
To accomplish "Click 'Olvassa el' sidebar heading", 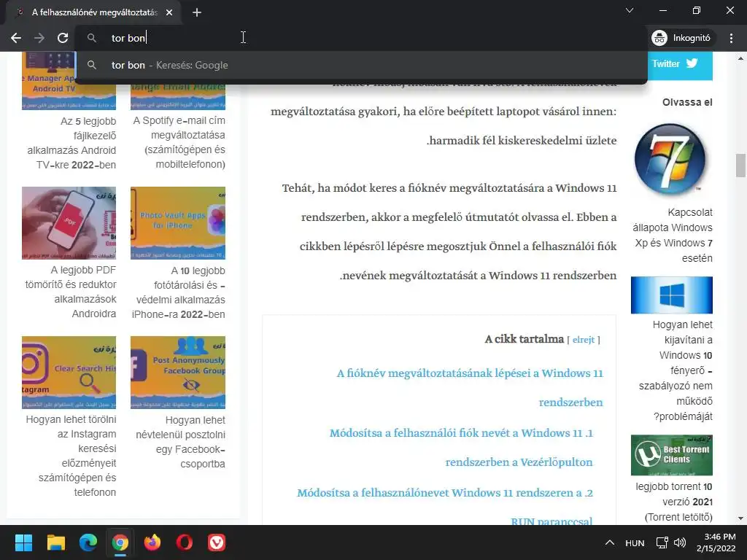I will tap(687, 102).
